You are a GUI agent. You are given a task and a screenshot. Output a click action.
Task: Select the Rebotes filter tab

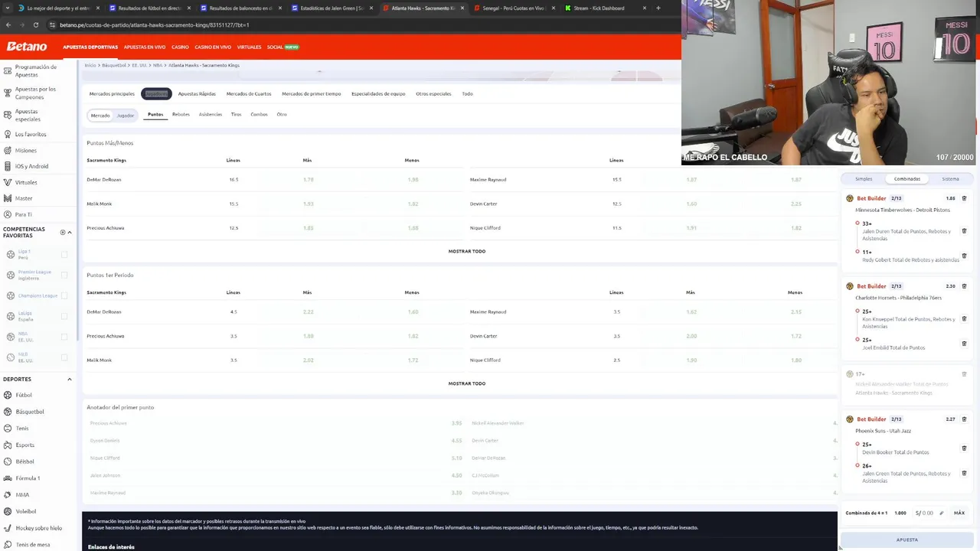pos(181,114)
